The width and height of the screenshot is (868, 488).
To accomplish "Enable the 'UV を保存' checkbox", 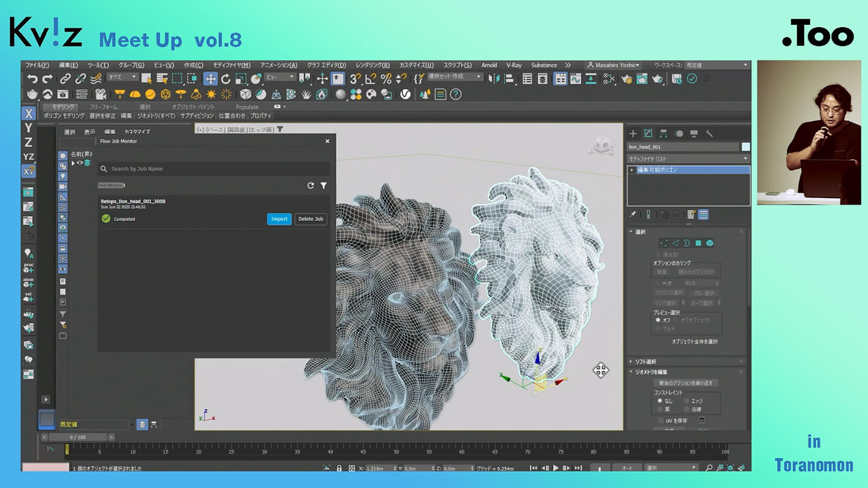I will pos(661,421).
